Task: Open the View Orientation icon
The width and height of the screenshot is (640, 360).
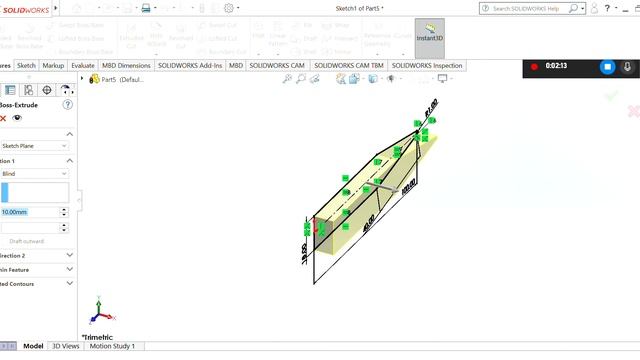Action: point(354,79)
